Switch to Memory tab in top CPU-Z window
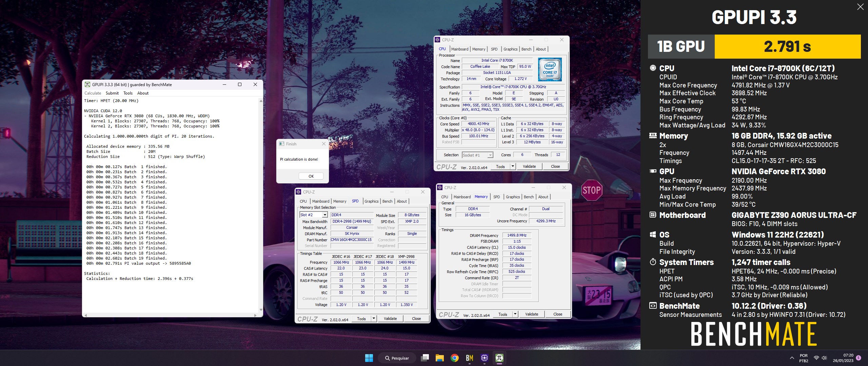 pyautogui.click(x=478, y=49)
